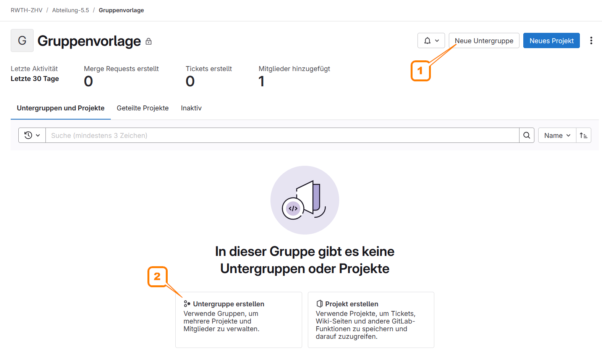Toggle the sort direction button
Viewport: 602px width, 364px height.
(x=583, y=135)
